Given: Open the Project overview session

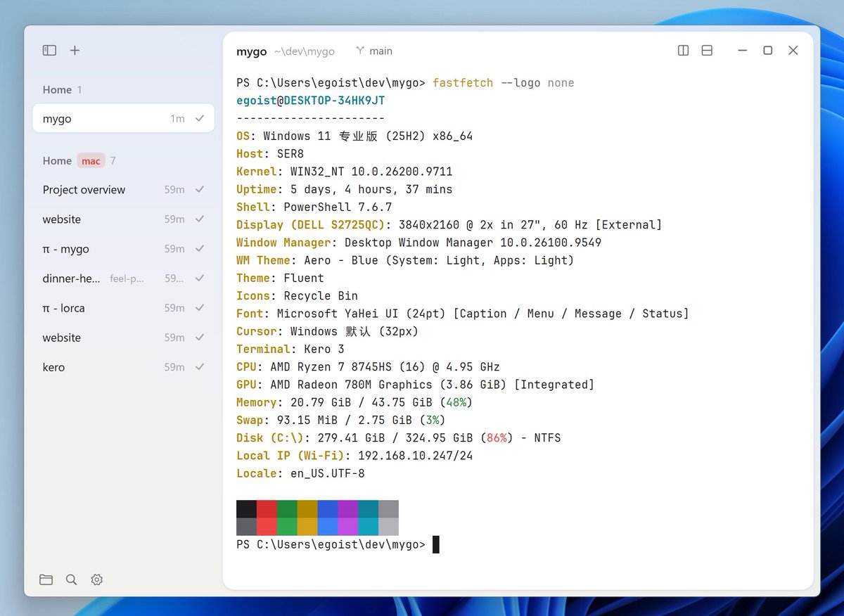Looking at the screenshot, I should click(123, 190).
